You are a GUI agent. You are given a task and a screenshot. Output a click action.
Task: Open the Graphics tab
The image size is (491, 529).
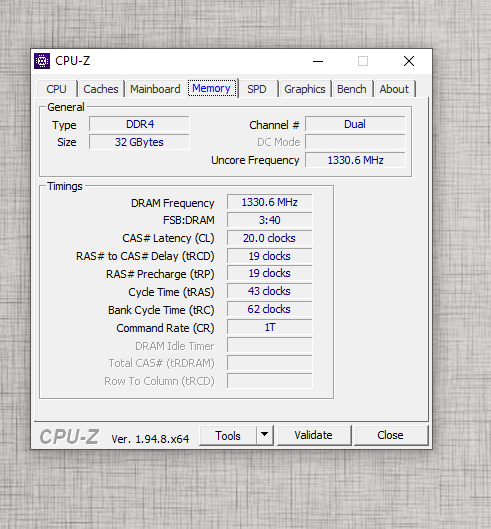point(304,89)
